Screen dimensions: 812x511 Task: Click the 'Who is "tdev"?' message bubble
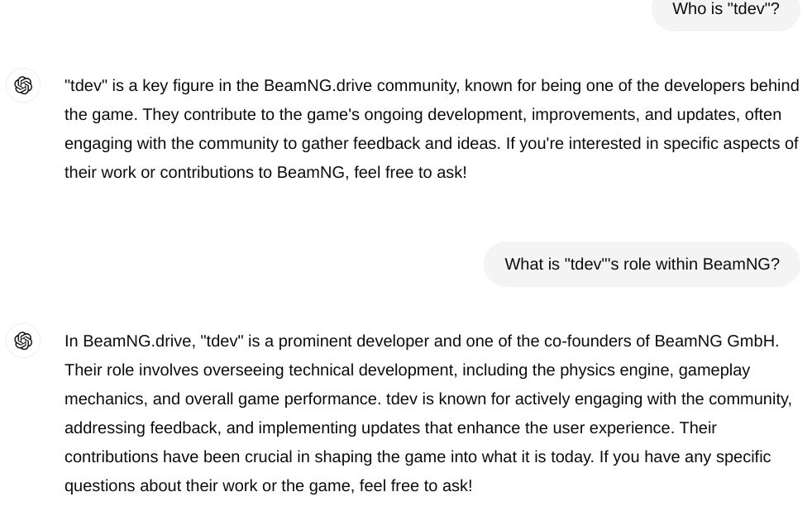click(x=725, y=10)
